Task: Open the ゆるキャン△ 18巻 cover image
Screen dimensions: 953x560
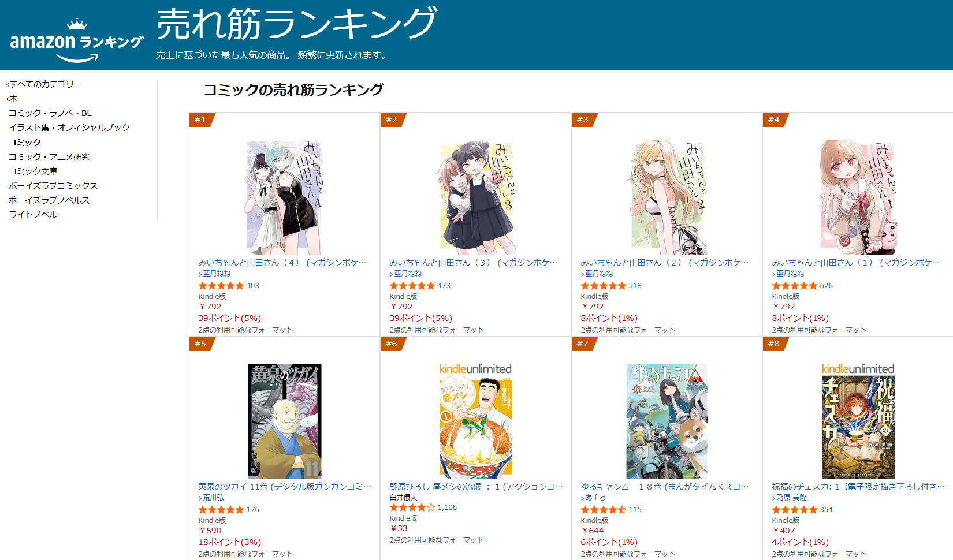Action: (667, 421)
